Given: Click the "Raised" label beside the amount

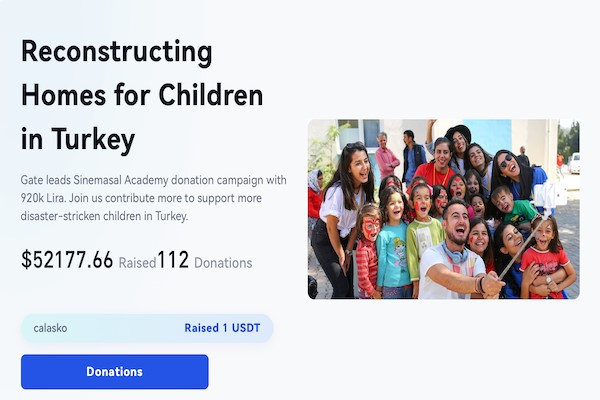Looking at the screenshot, I should click(137, 263).
